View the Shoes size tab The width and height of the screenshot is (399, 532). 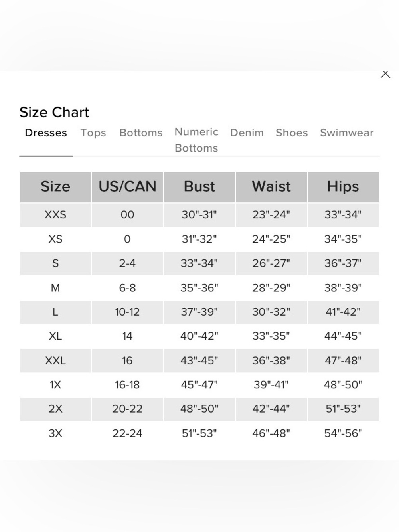pos(292,133)
